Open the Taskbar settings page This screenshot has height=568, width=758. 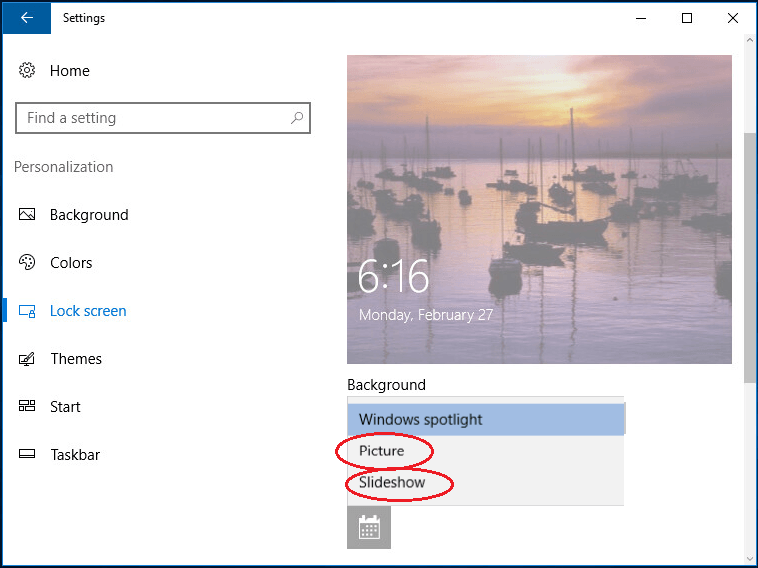tap(75, 454)
